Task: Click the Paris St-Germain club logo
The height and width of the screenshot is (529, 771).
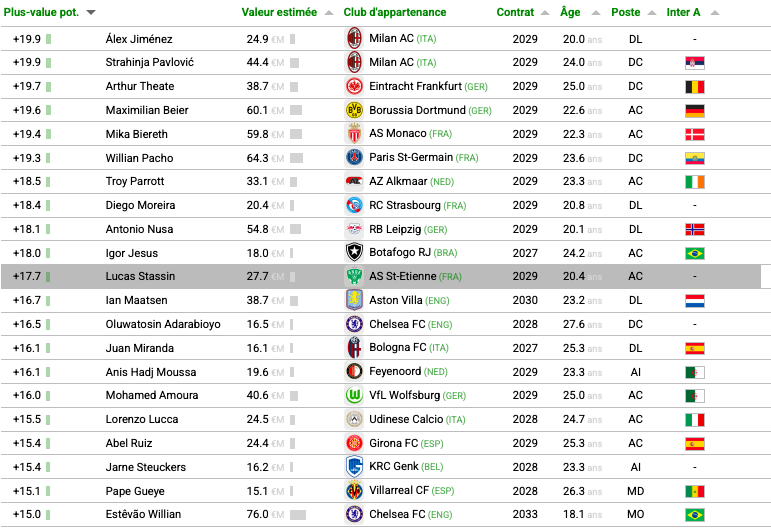Action: 355,157
